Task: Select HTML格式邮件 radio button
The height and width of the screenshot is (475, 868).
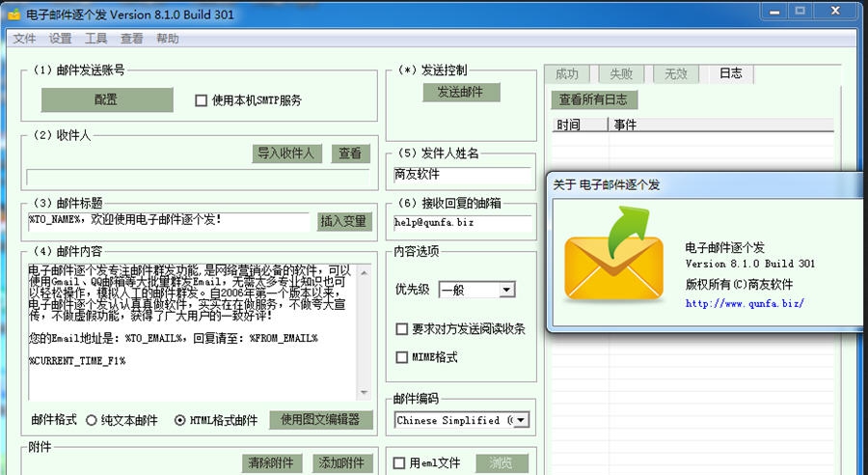Action: [x=180, y=421]
